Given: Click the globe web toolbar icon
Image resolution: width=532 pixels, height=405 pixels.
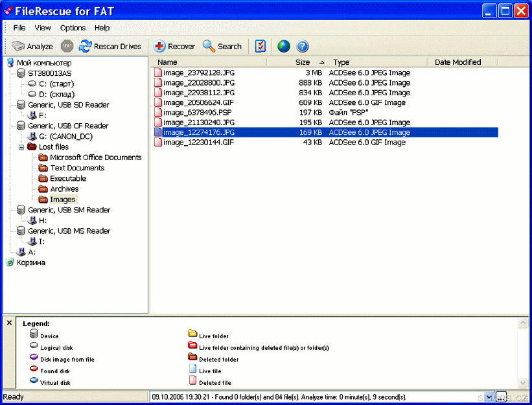Looking at the screenshot, I should [283, 47].
